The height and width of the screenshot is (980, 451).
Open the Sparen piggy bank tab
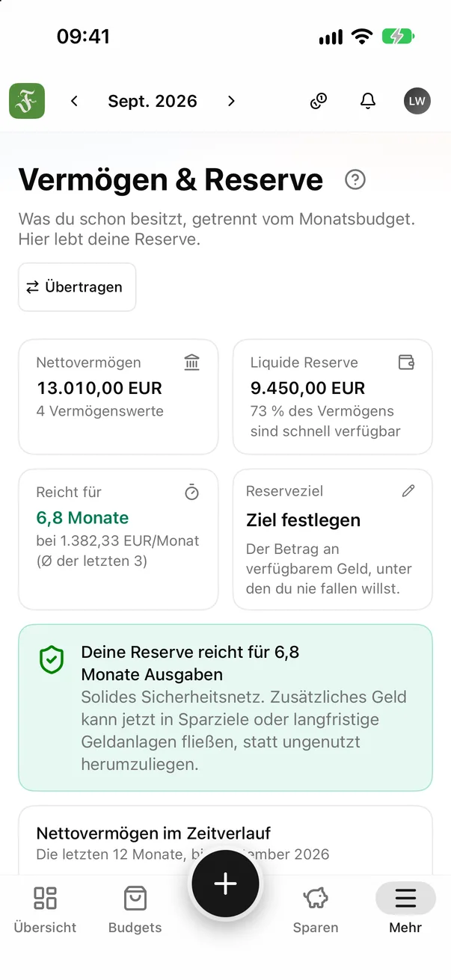click(x=316, y=909)
